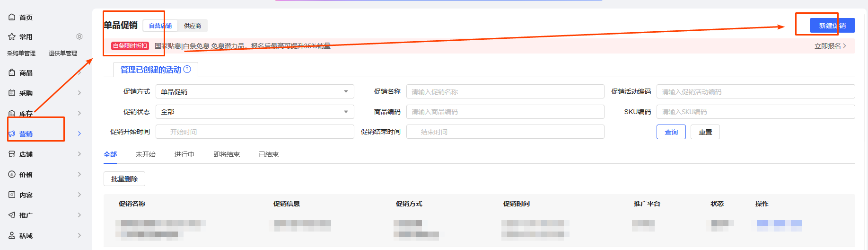This screenshot has height=250, width=868.
Task: Click the star icon beside 常用
Action: (12, 36)
